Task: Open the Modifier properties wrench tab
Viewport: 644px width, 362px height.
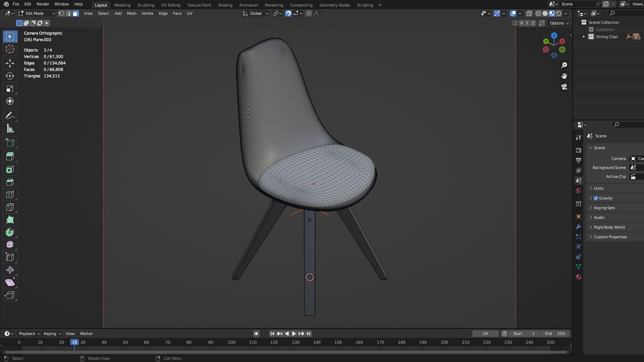Action: pyautogui.click(x=578, y=227)
